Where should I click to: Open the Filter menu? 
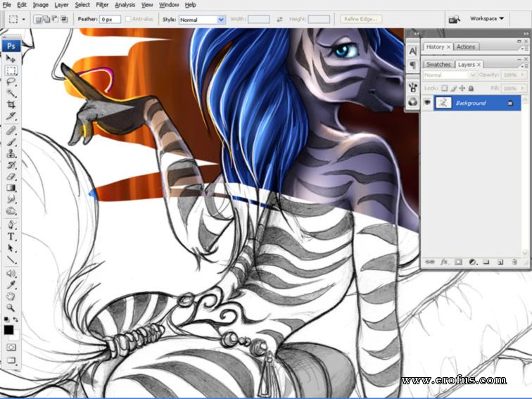tap(102, 5)
